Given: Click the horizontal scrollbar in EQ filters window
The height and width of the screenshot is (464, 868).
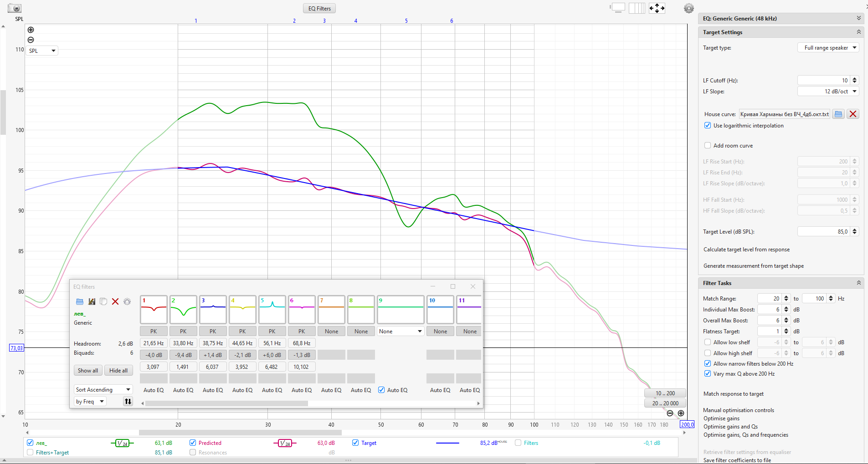Looking at the screenshot, I should tap(226, 403).
